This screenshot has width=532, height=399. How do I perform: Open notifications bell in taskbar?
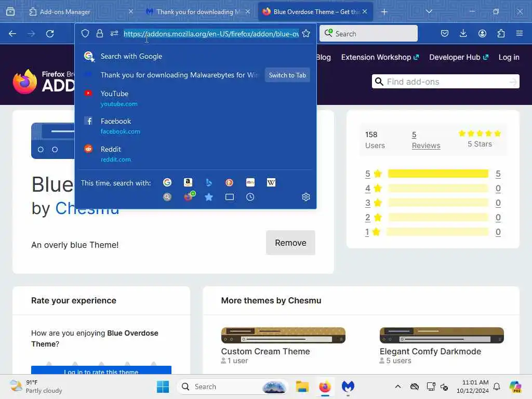497,387
